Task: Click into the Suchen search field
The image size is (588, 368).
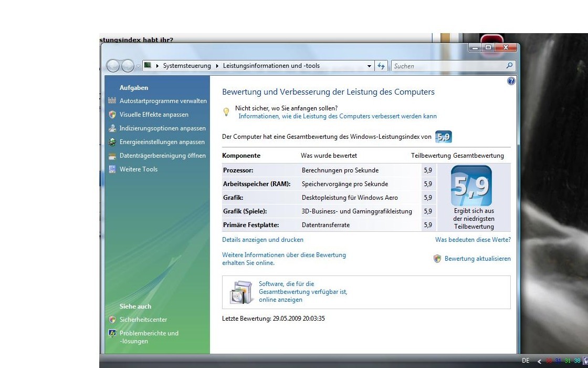Action: (x=448, y=66)
